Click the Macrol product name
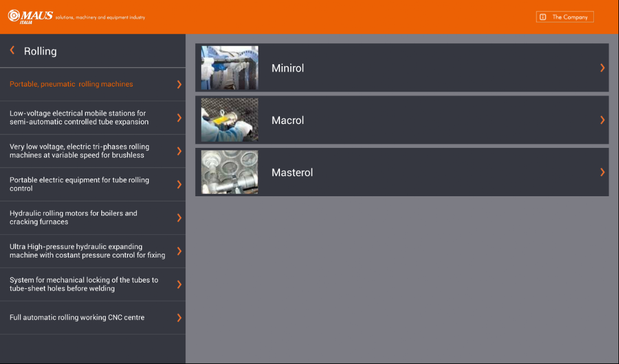Image resolution: width=619 pixels, height=364 pixels. pyautogui.click(x=288, y=121)
